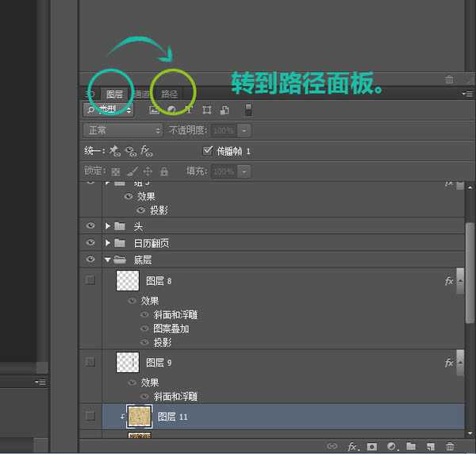Hide the 头 group
Image resolution: width=476 pixels, height=454 pixels.
90,226
